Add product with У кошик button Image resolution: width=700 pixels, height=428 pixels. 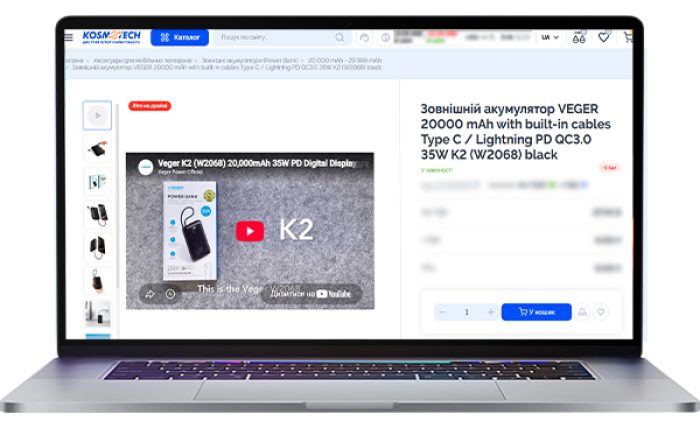point(536,312)
